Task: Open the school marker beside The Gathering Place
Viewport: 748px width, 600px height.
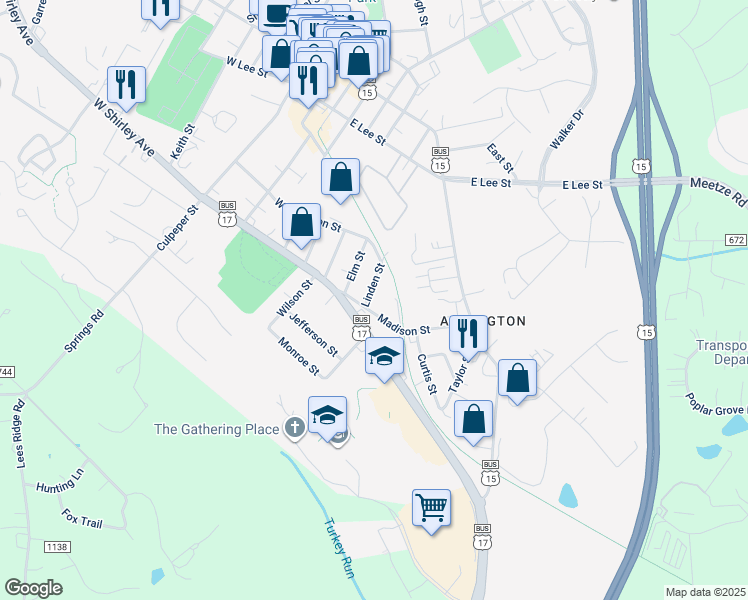Action: click(x=327, y=418)
